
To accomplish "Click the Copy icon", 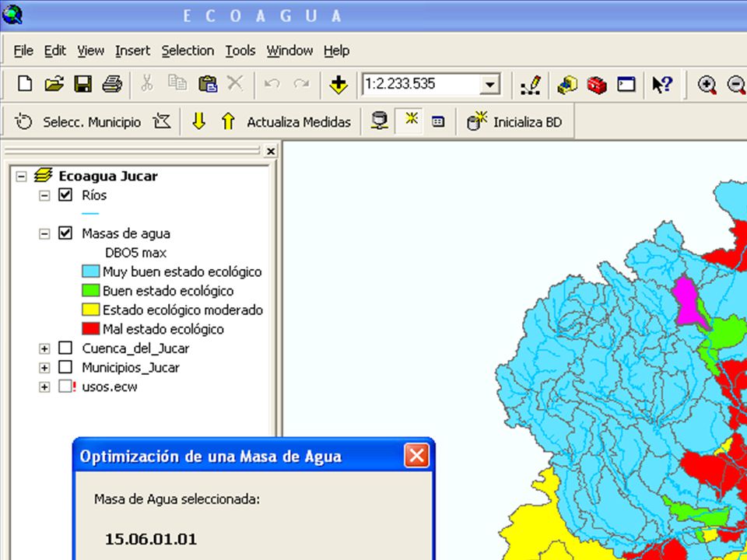I will [177, 83].
